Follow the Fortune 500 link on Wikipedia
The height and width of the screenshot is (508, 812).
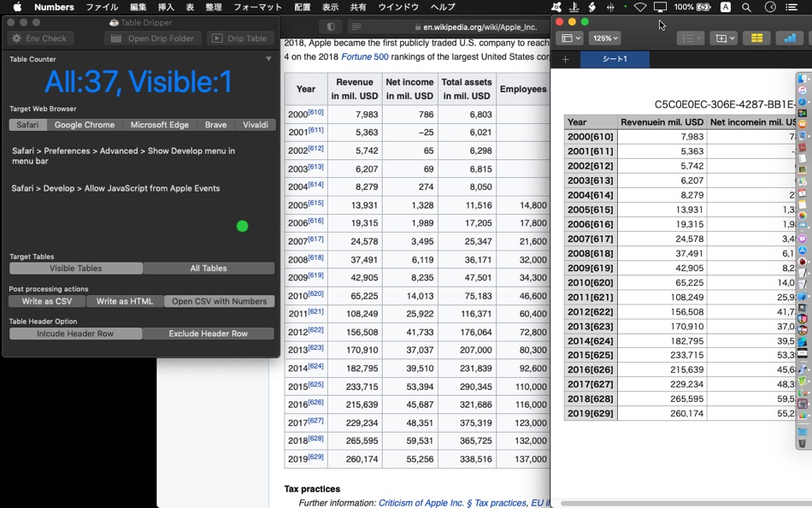tap(365, 56)
